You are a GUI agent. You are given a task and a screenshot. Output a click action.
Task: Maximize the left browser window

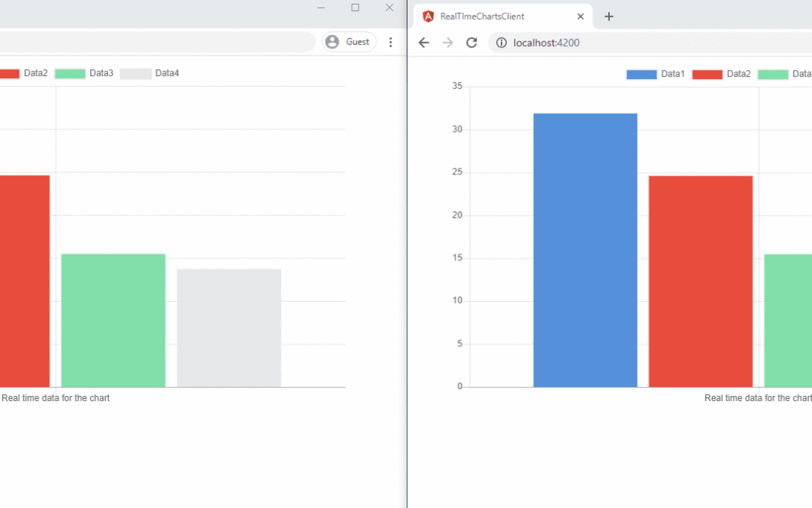coord(355,8)
